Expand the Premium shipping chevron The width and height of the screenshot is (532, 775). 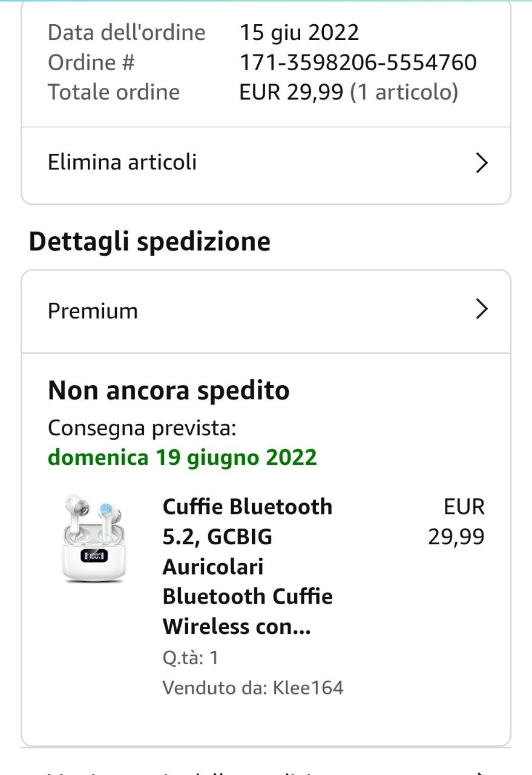click(x=481, y=309)
